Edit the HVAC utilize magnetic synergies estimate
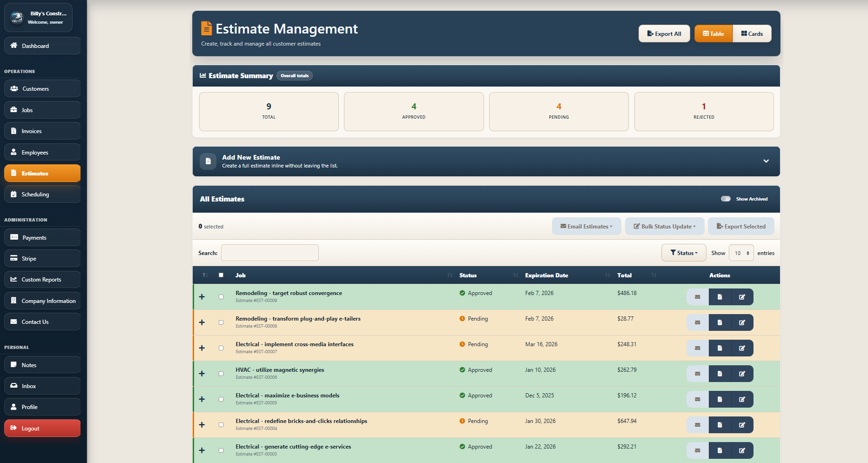The width and height of the screenshot is (868, 463). coord(742,374)
